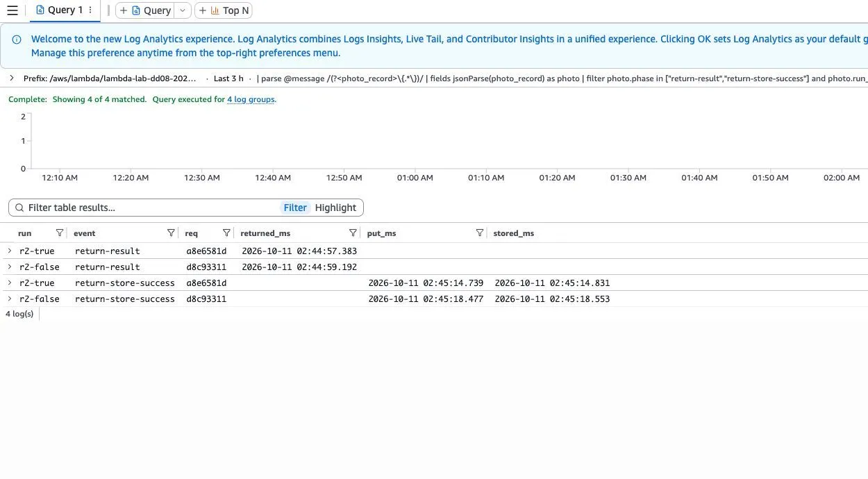
Task: Expand the r2-false return-store-success log row
Action: coord(10,299)
